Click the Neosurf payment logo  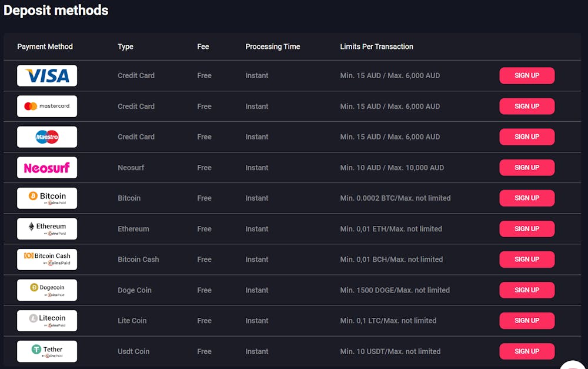47,167
